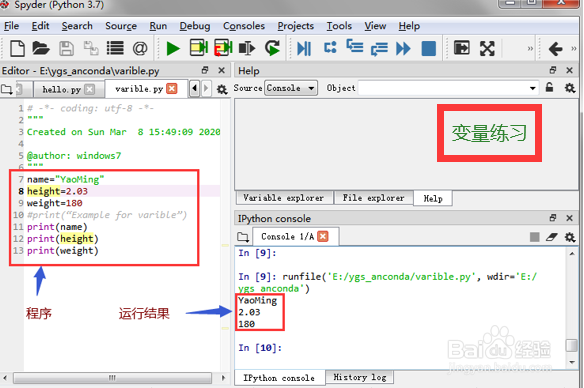Open the Projects menu
This screenshot has width=584, height=388.
click(x=296, y=26)
